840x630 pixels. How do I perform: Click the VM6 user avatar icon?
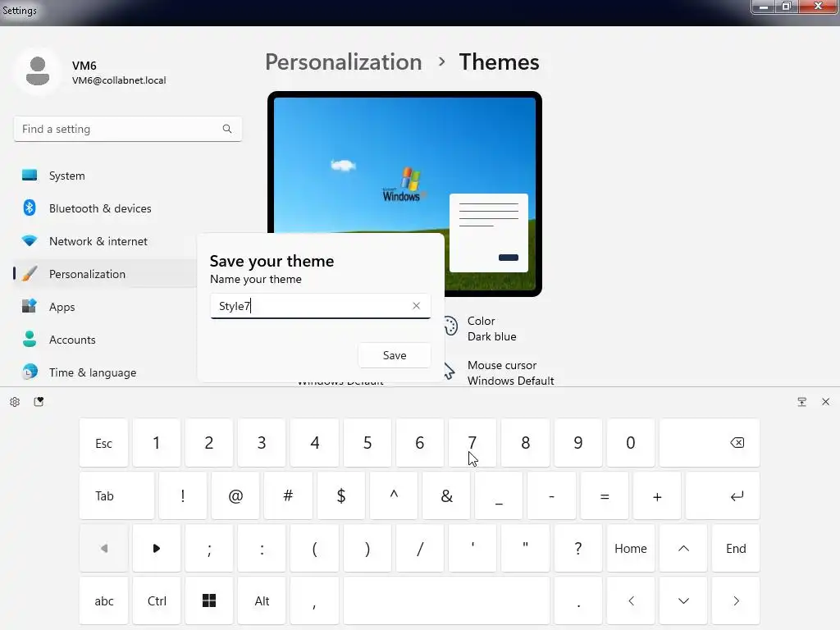point(38,71)
